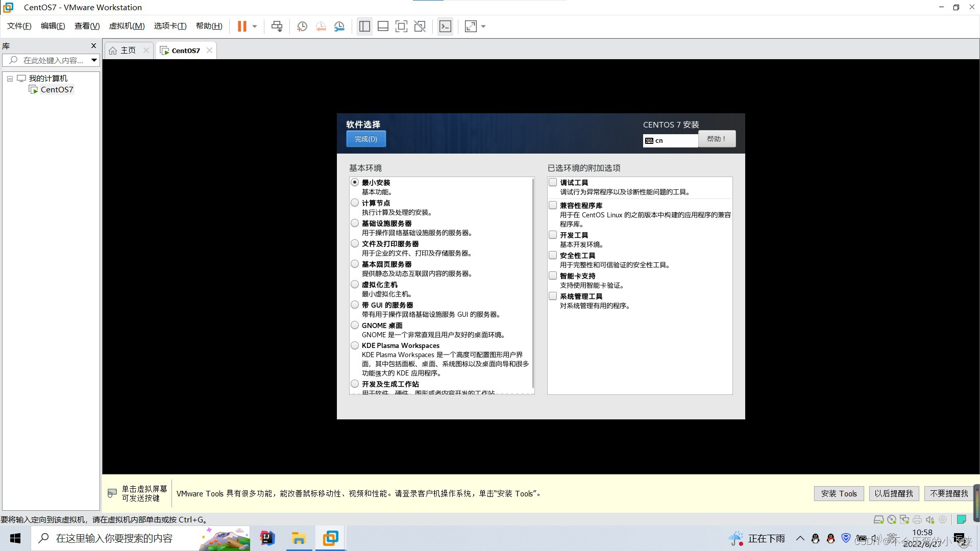Click the stretch guest display icon
Viewport: 980px width, 551px height.
click(471, 26)
